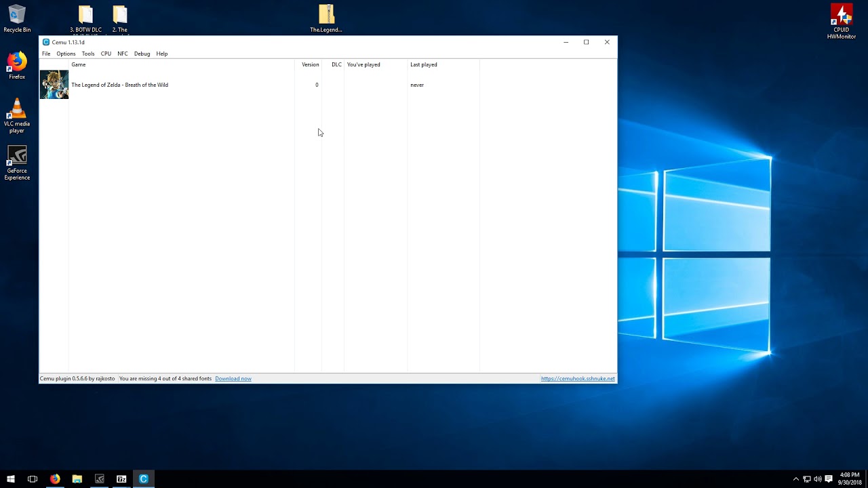Open the Cemu File menu

[x=46, y=54]
